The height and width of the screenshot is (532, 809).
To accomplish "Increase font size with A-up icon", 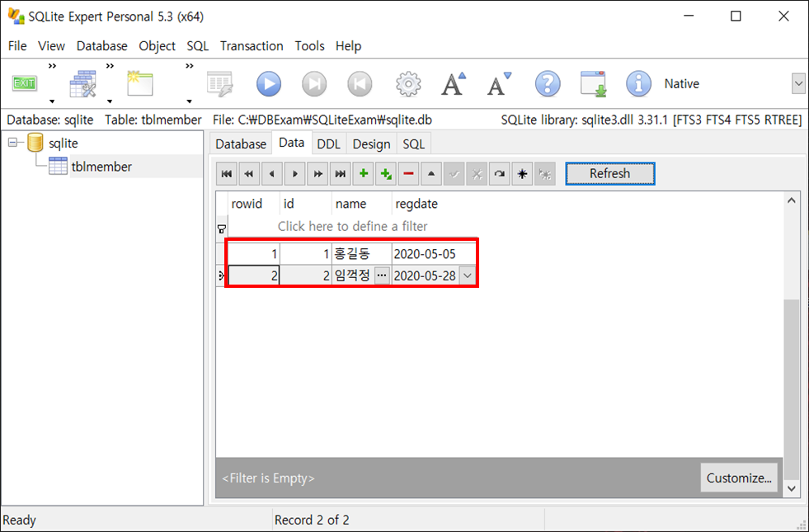I will click(x=454, y=83).
